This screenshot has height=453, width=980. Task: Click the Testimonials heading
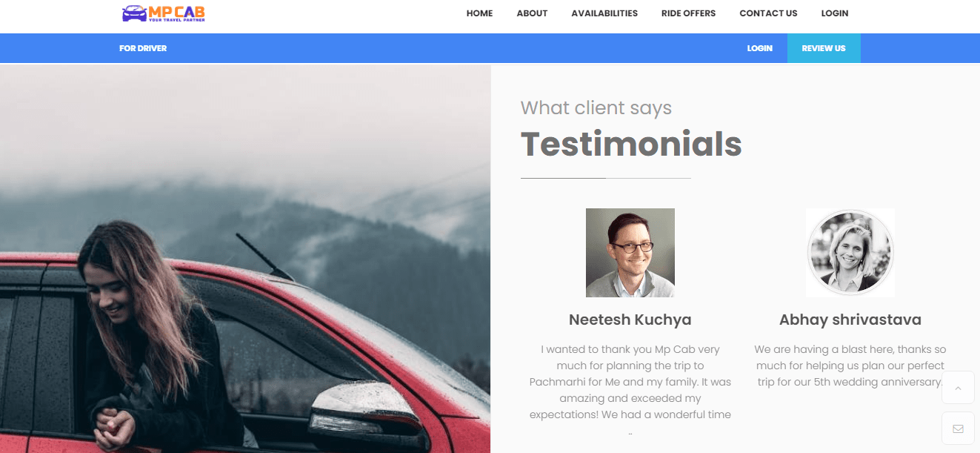click(x=631, y=144)
